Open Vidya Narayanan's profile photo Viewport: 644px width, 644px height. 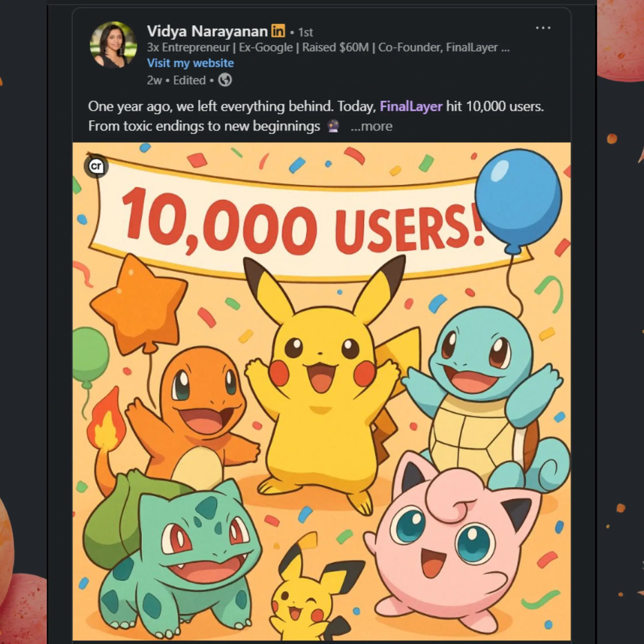click(x=113, y=45)
